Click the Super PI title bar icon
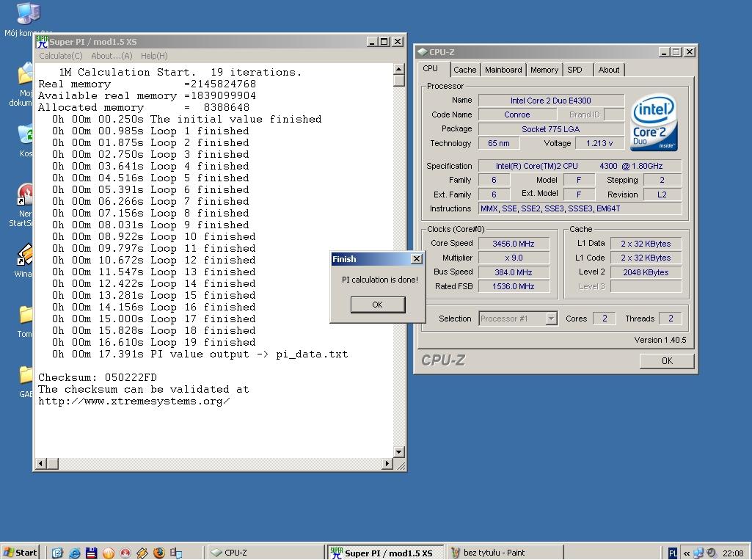 point(43,42)
